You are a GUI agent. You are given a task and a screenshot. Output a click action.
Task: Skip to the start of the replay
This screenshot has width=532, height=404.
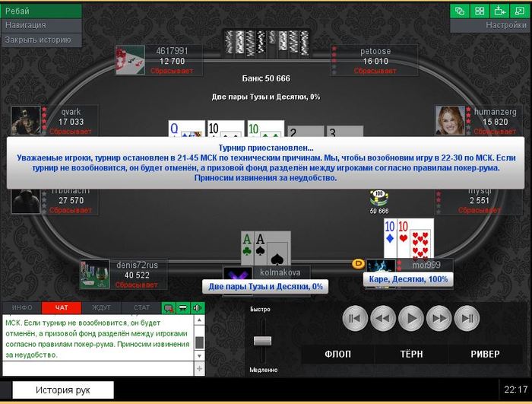point(355,318)
